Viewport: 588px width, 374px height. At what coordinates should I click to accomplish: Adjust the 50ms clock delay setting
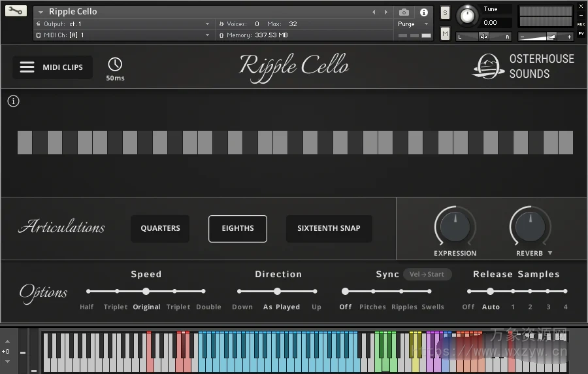click(x=115, y=69)
